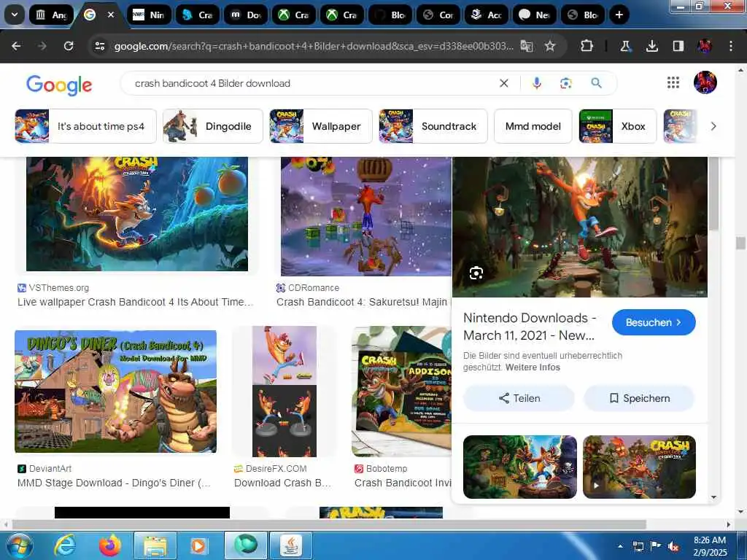Filter by Soundtrack chip

point(433,126)
